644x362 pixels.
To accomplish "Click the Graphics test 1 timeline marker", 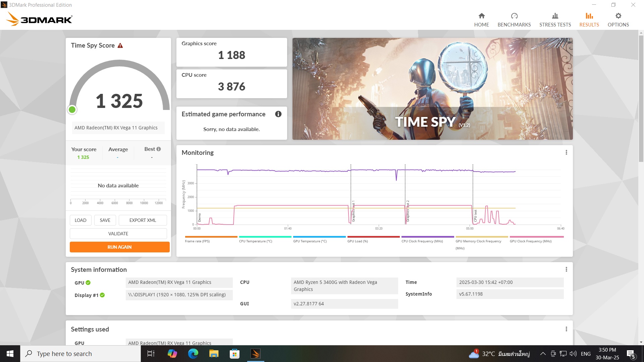I will [x=353, y=212].
